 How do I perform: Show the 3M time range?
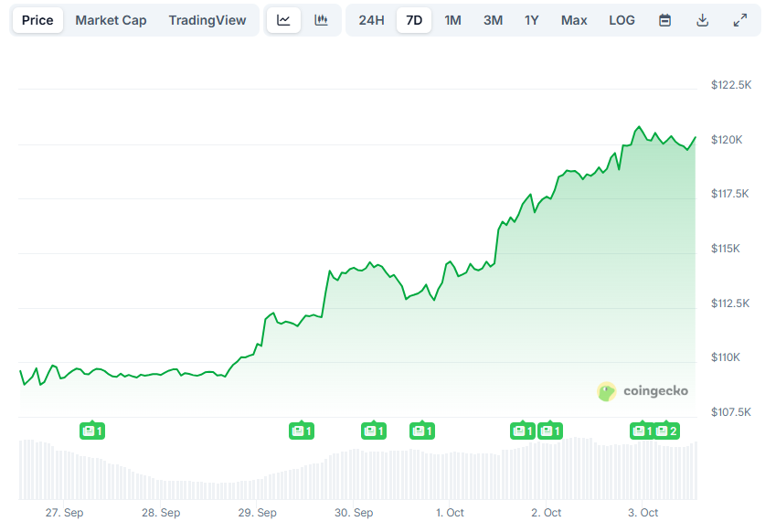click(x=493, y=20)
